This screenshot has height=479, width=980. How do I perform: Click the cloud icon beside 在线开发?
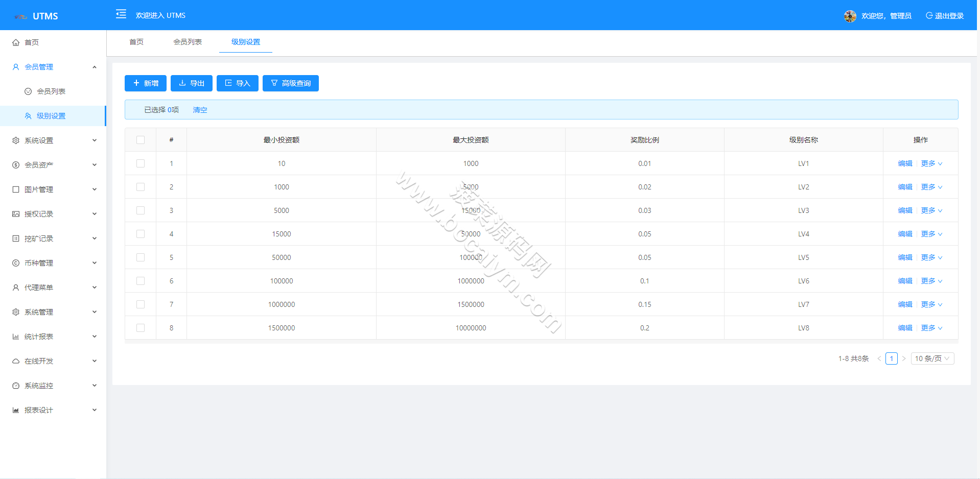point(16,361)
